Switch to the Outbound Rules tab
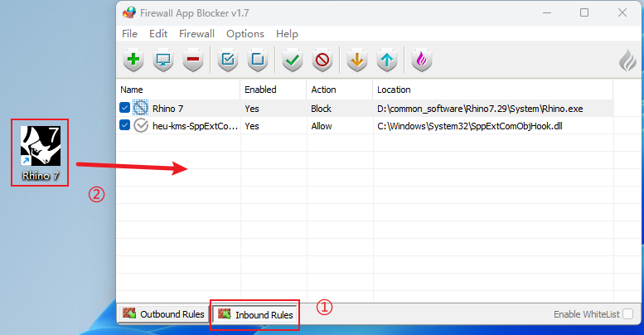Screen dimensions: 644x335 pyautogui.click(x=163, y=314)
